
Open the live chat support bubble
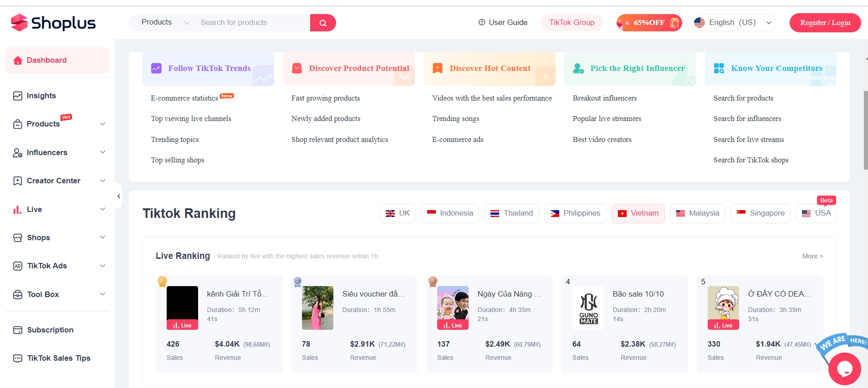[x=845, y=369]
